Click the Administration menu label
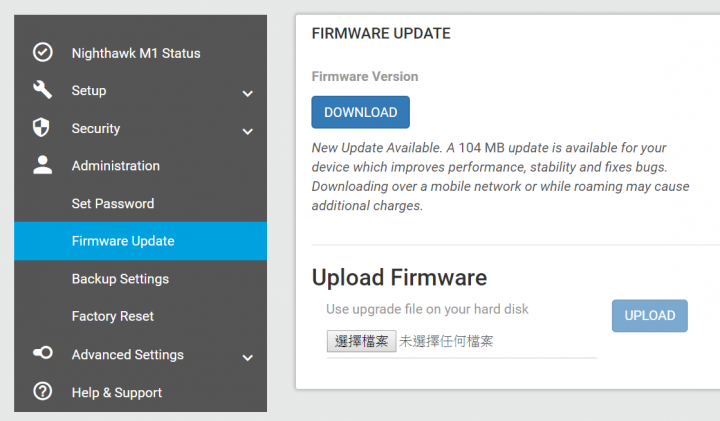The image size is (720, 421). (x=116, y=166)
